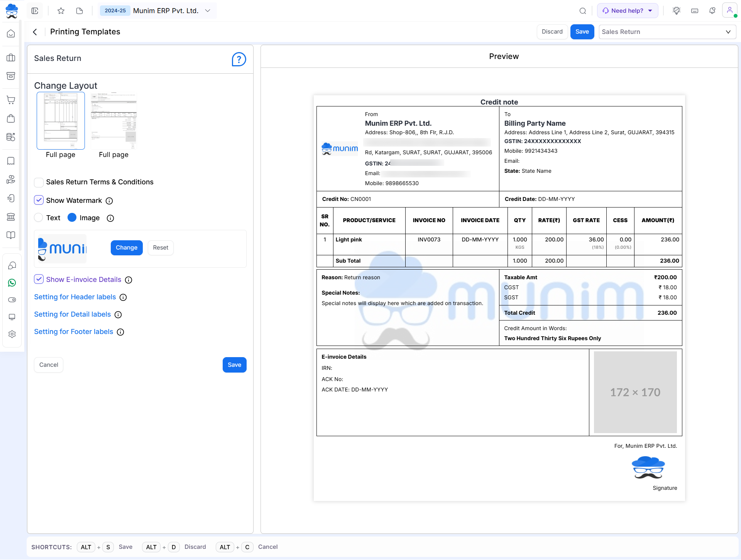Open settings gear in sidebar

tap(12, 334)
